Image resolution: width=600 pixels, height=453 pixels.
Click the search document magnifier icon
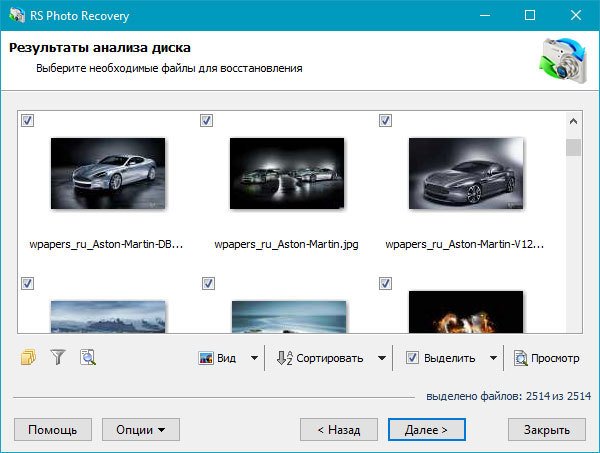[x=88, y=358]
